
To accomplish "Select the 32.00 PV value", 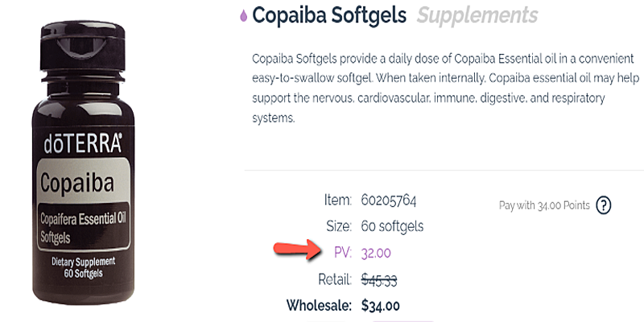I will click(x=374, y=253).
